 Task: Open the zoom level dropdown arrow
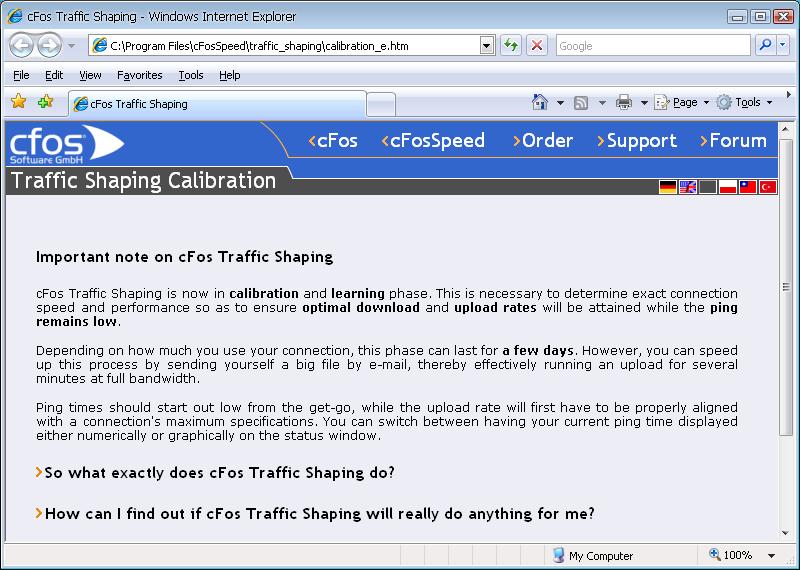[771, 556]
